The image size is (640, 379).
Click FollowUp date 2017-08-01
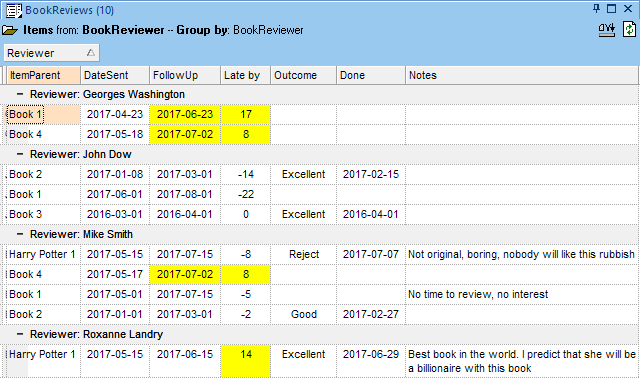(x=185, y=194)
